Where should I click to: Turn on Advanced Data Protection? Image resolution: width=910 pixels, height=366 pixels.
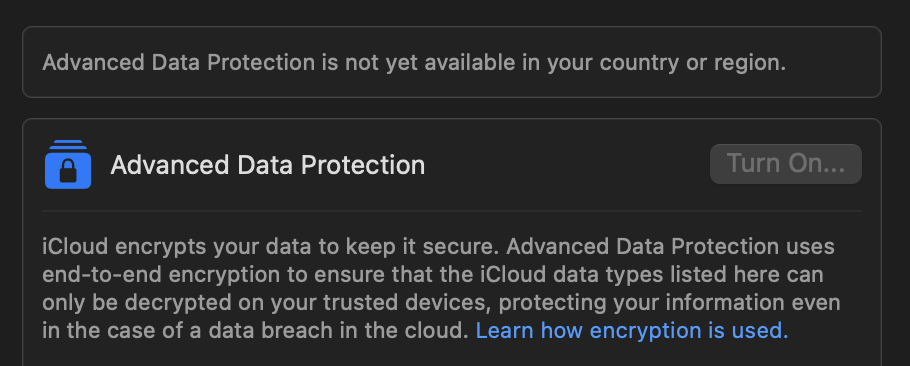tap(786, 164)
